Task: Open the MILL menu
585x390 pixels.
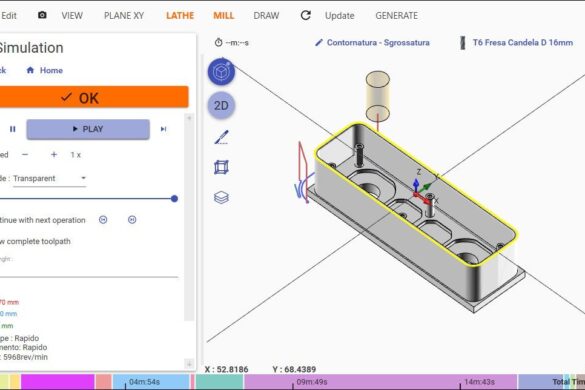Action: 223,16
